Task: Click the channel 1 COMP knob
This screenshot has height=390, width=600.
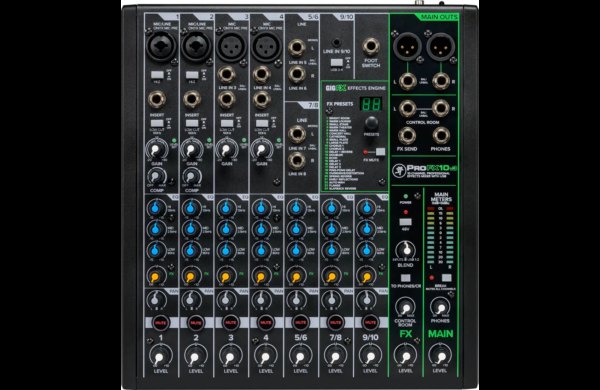Action: point(156,176)
